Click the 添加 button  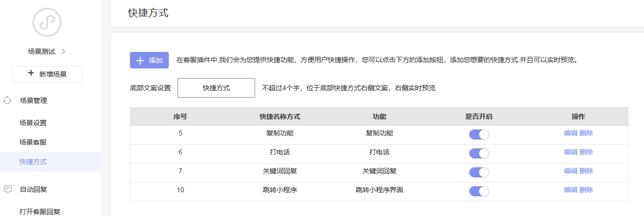149,60
